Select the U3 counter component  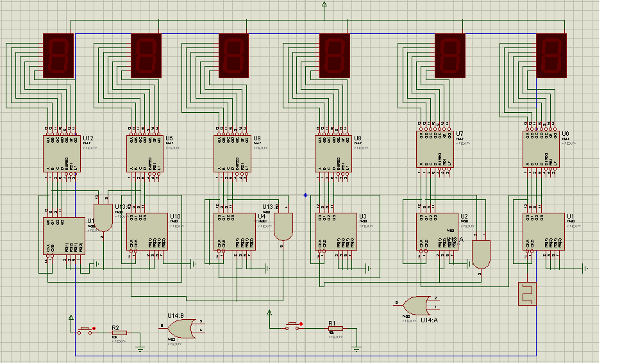335,231
